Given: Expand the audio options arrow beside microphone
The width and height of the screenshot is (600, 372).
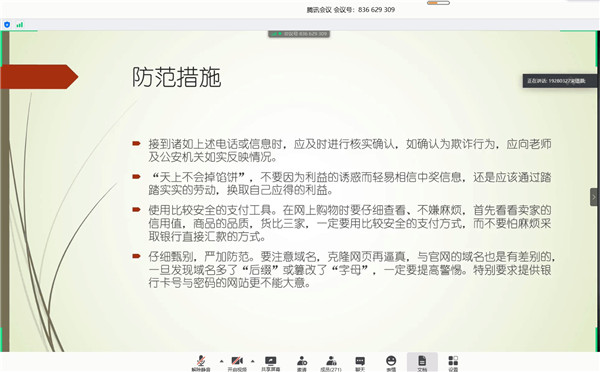Looking at the screenshot, I should [x=221, y=361].
